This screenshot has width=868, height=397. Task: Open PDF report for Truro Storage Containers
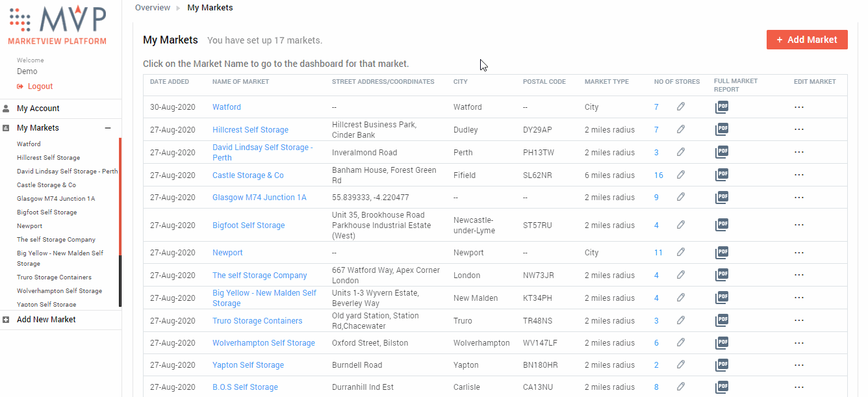pos(722,320)
